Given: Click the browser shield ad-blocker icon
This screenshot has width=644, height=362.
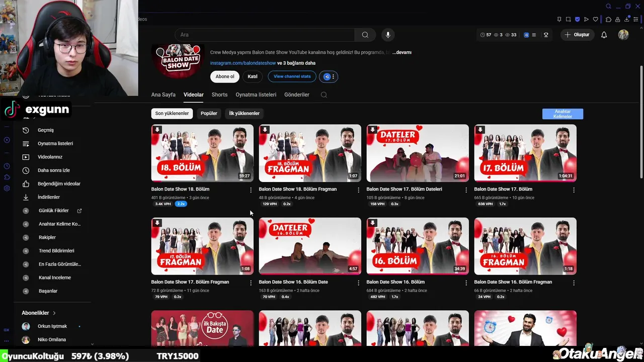Looking at the screenshot, I should pyautogui.click(x=577, y=19).
